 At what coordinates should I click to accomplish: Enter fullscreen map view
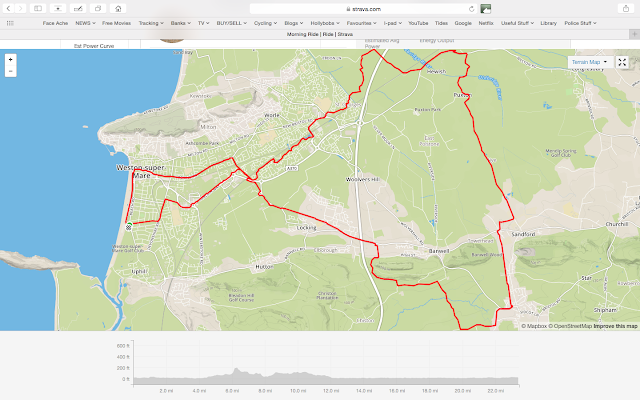coord(622,62)
